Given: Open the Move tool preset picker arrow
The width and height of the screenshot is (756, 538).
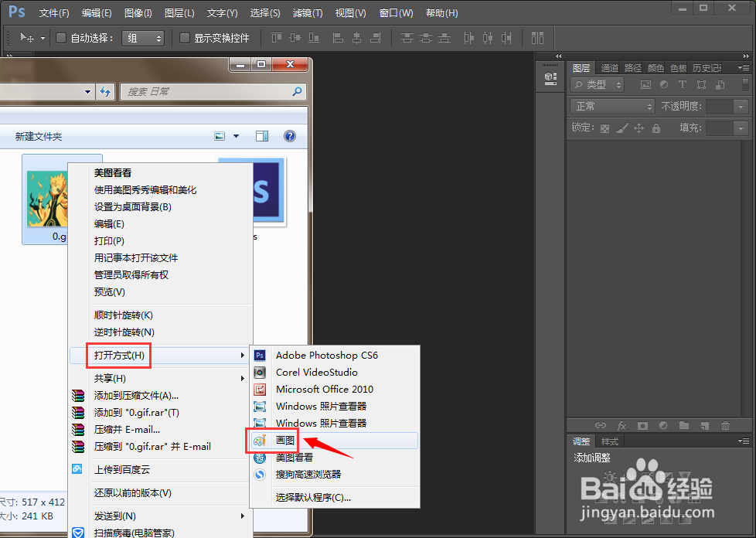Looking at the screenshot, I should pyautogui.click(x=43, y=38).
